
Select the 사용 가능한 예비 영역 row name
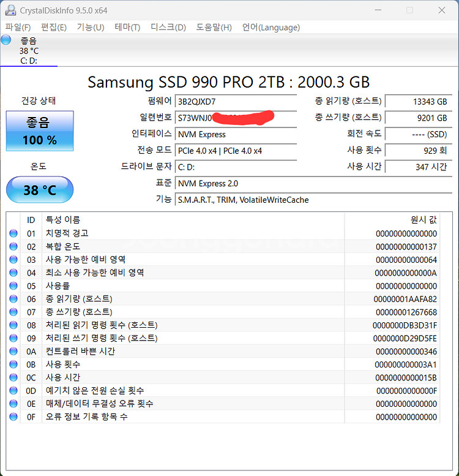86,260
